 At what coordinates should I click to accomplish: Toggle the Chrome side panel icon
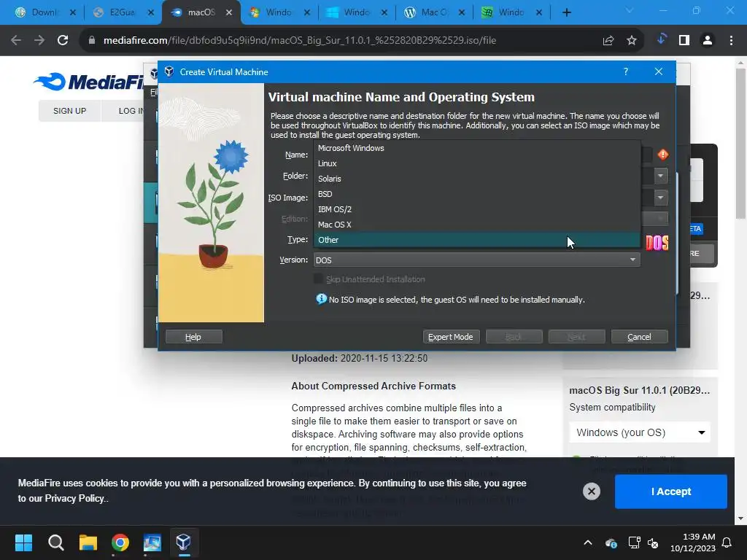684,41
